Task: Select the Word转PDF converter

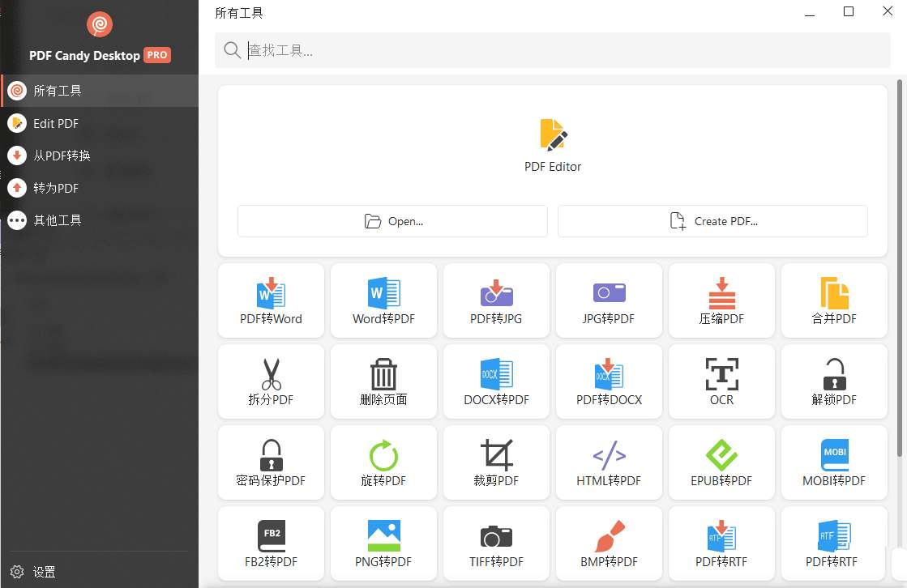Action: pos(383,300)
